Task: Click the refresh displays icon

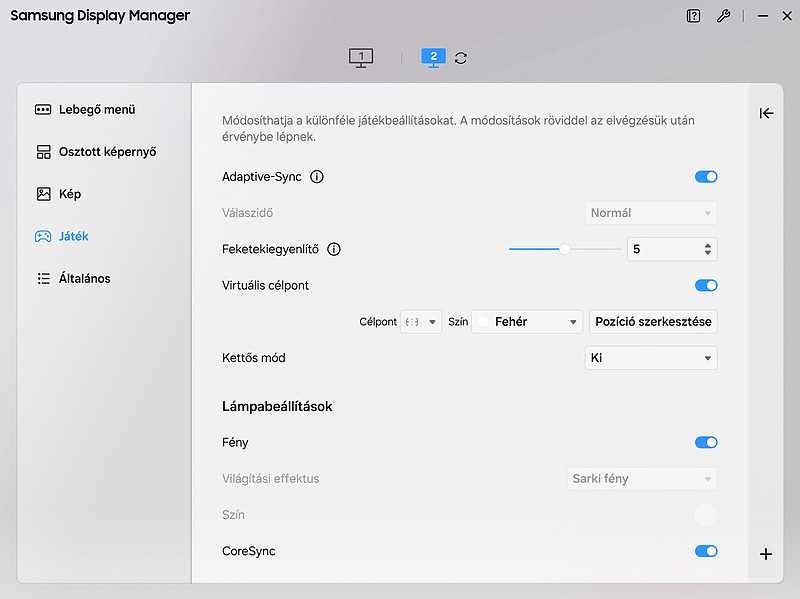Action: point(461,58)
